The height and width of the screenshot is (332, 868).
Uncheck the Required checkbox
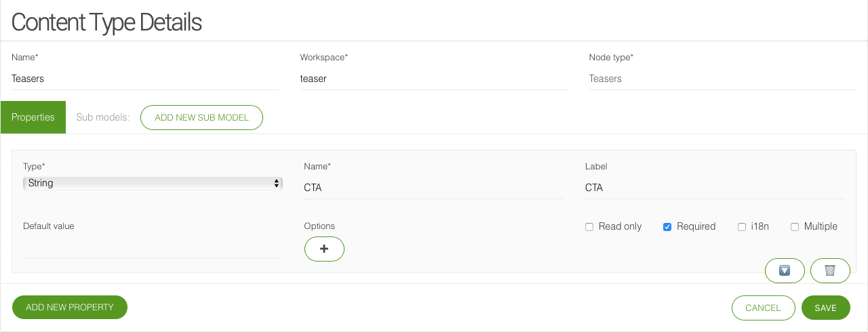(667, 227)
